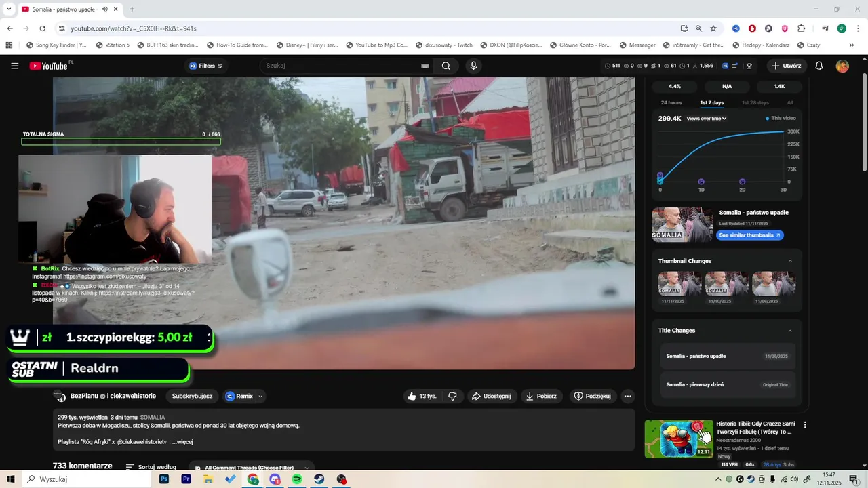Dislike the video with thumbs down

pos(452,396)
